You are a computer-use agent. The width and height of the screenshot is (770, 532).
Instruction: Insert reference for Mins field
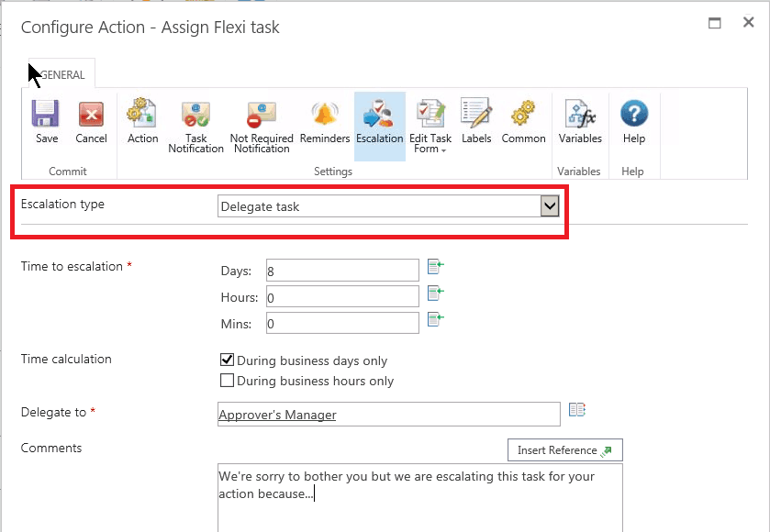click(435, 319)
